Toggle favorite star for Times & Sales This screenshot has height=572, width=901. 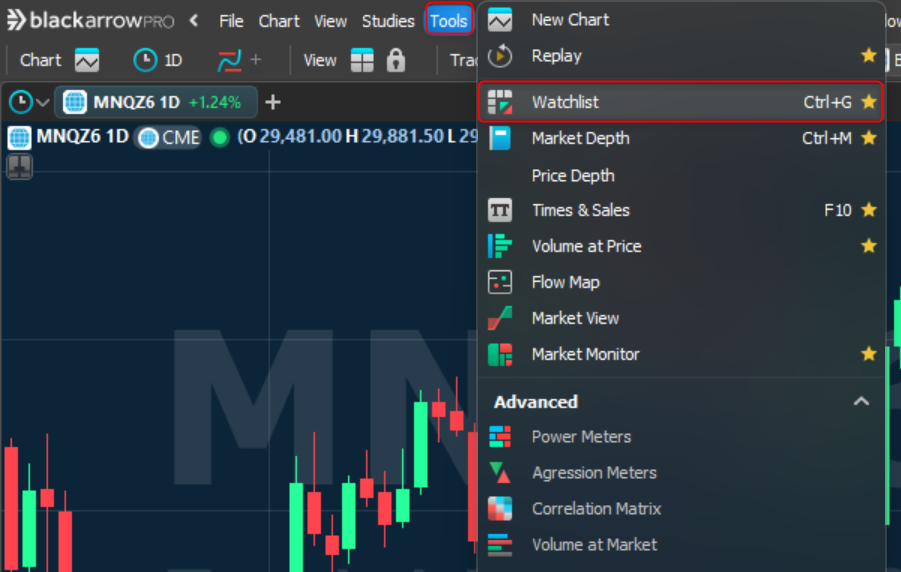click(x=868, y=210)
